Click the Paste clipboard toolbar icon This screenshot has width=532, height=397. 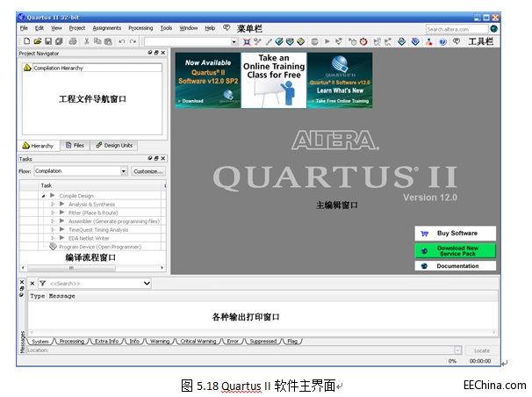[108, 41]
